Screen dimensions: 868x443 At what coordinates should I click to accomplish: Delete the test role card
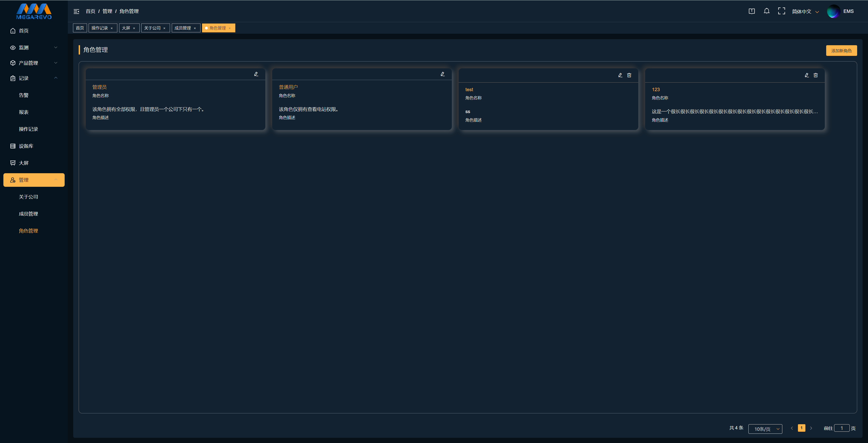point(629,75)
